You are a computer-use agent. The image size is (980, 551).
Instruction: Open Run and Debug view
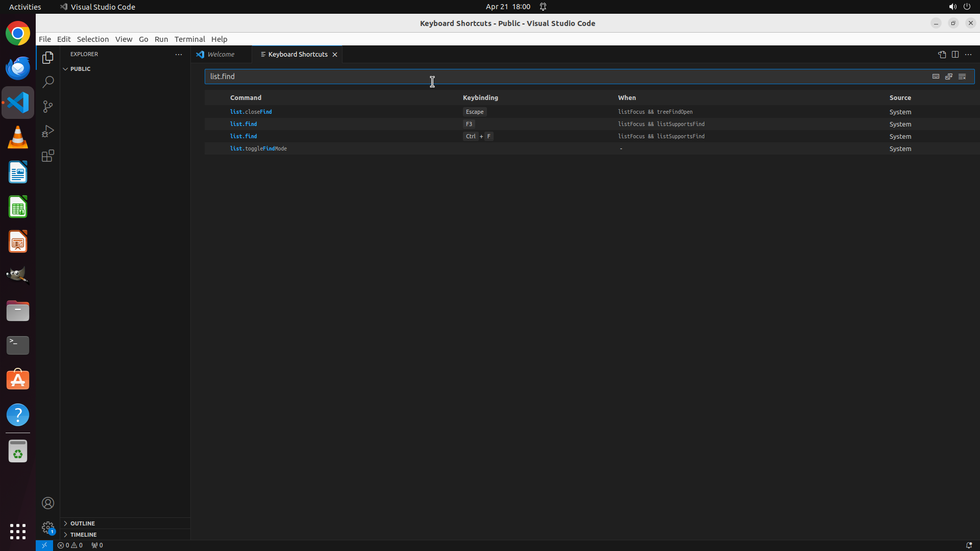(x=48, y=131)
